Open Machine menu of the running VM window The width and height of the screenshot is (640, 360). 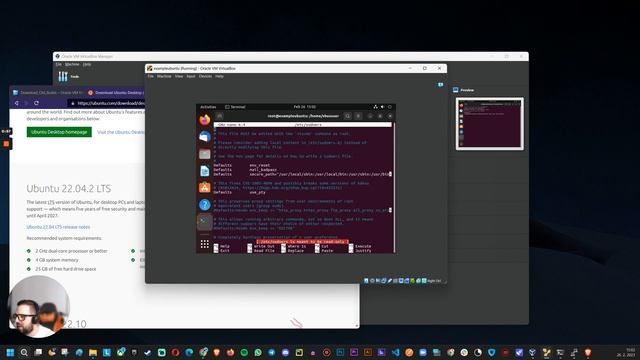(x=164, y=76)
